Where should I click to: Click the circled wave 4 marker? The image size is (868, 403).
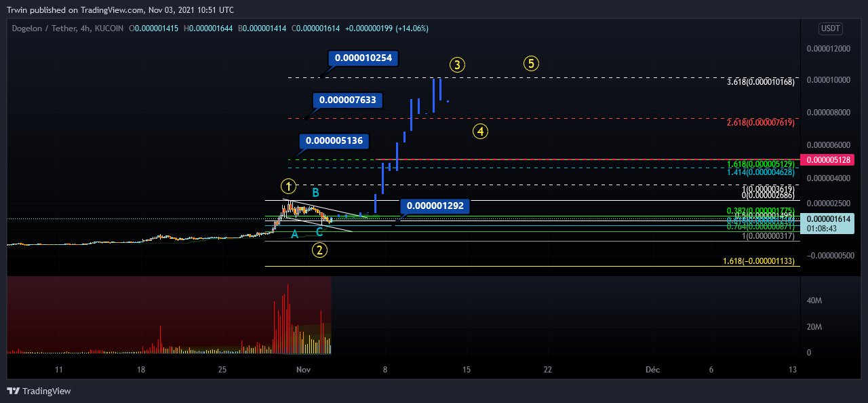[x=480, y=131]
